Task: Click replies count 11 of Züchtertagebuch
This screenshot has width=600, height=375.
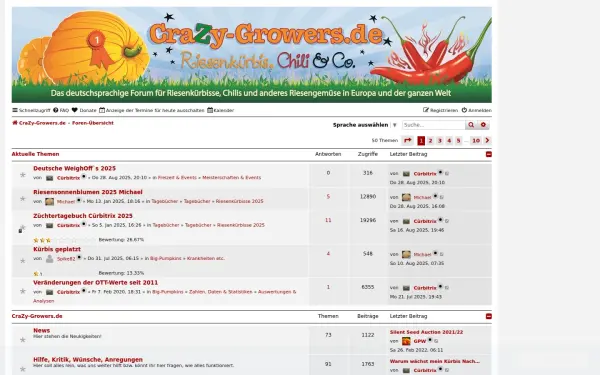Action: pos(328,220)
